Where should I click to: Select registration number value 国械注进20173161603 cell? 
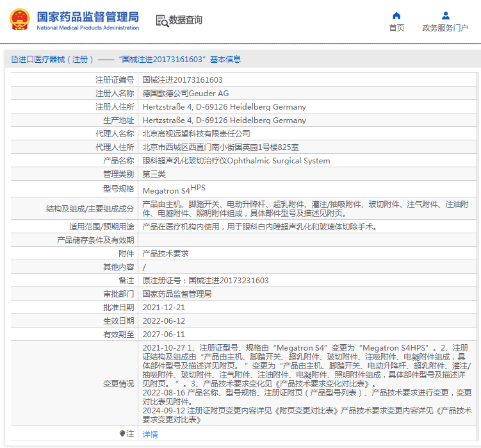[183, 80]
